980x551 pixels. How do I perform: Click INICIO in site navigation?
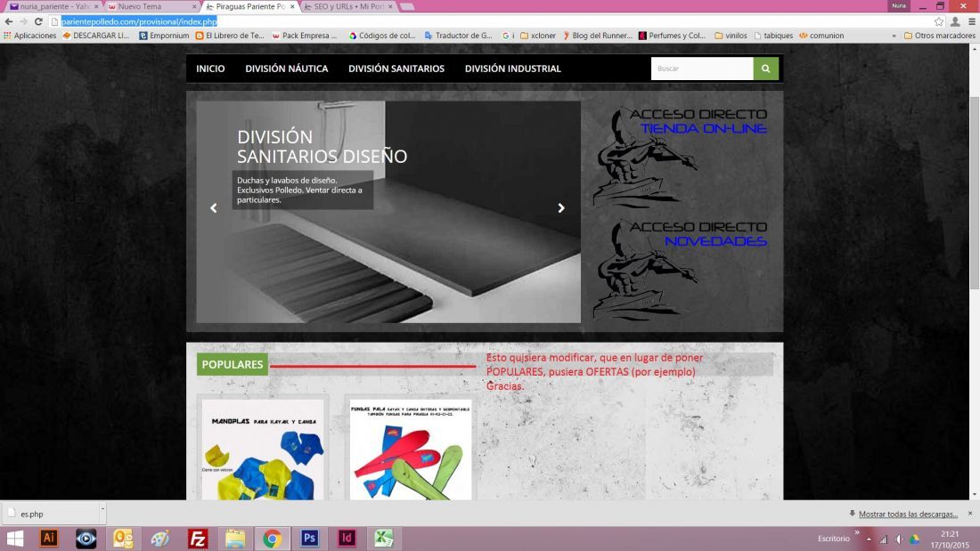click(x=210, y=69)
